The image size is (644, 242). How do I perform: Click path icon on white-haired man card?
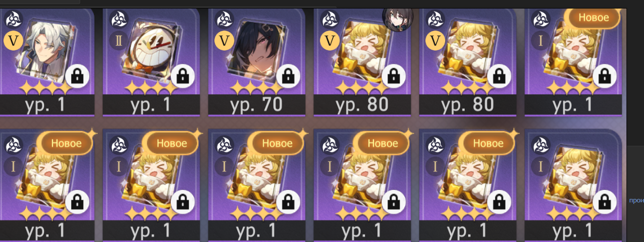[14, 21]
